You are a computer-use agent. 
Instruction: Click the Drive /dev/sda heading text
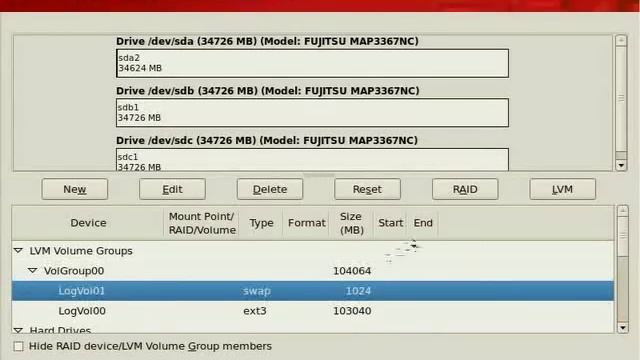tap(267, 41)
